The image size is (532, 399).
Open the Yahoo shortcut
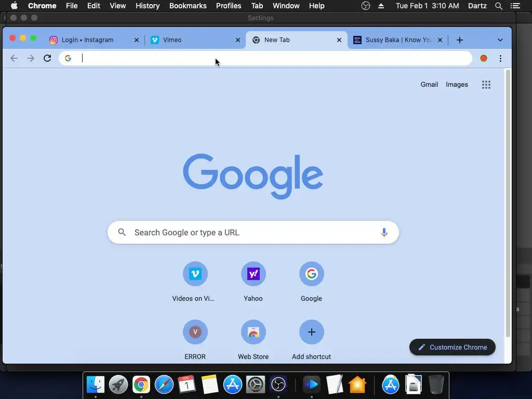[254, 274]
